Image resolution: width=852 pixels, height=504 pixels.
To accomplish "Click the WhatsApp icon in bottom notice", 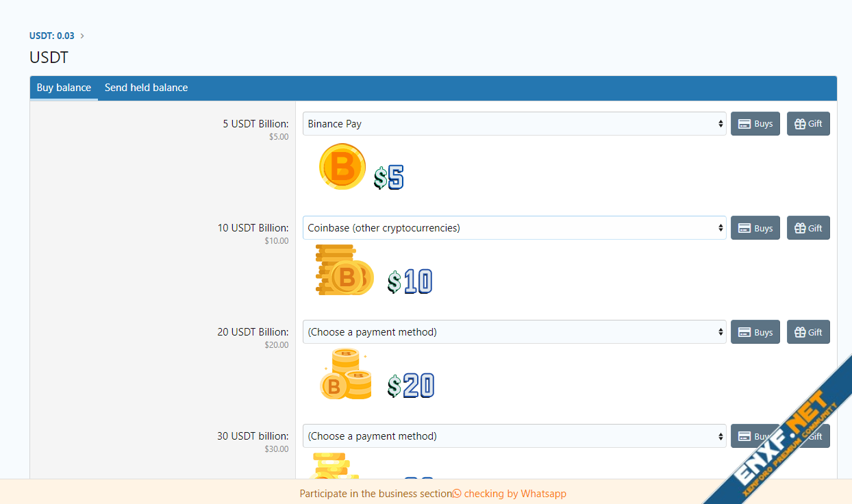I will (457, 494).
